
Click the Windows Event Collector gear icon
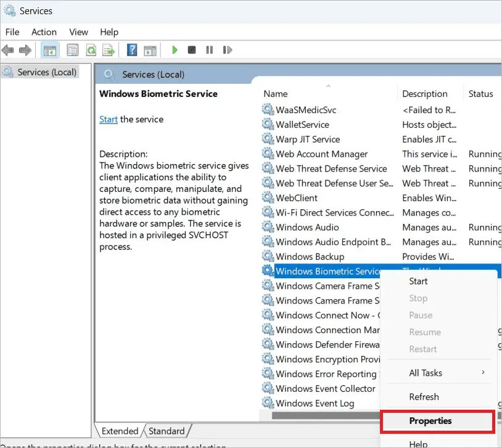click(x=268, y=388)
